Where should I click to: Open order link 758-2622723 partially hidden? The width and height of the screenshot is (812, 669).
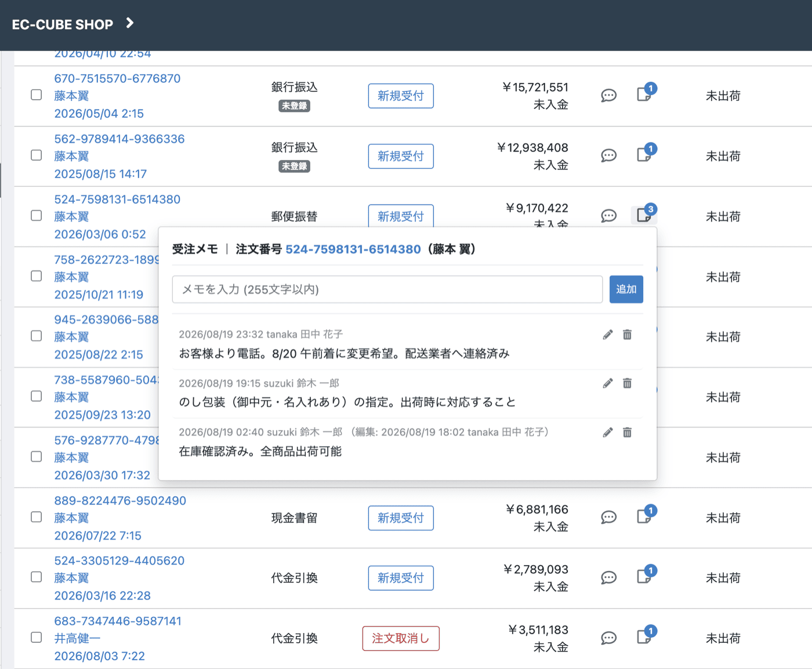[107, 260]
